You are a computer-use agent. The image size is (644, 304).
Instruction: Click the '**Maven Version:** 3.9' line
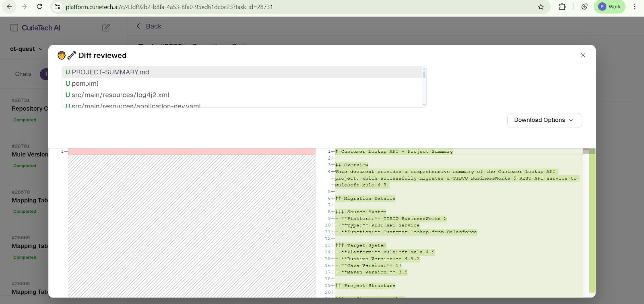(x=372, y=272)
